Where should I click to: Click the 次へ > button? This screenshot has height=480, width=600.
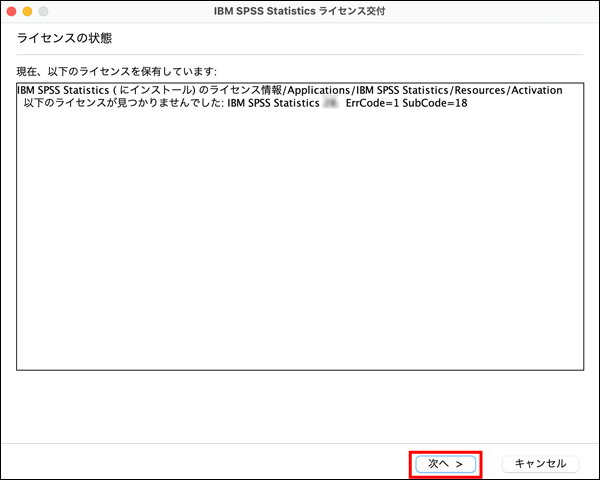(x=445, y=464)
